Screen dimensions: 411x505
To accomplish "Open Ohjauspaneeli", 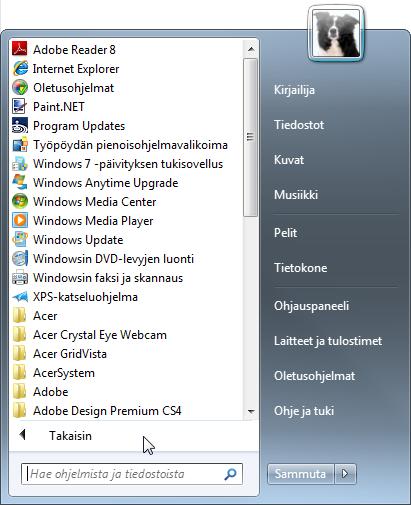I will pyautogui.click(x=312, y=306).
